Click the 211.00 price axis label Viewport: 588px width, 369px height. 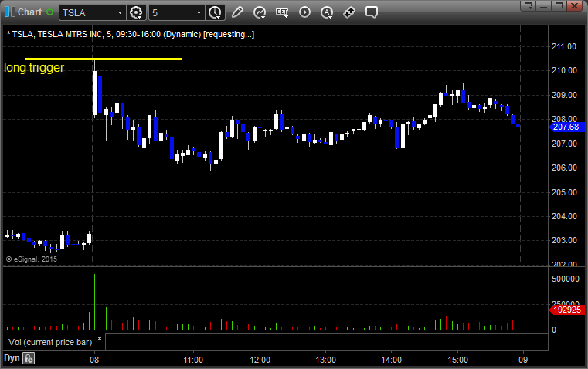tap(563, 46)
